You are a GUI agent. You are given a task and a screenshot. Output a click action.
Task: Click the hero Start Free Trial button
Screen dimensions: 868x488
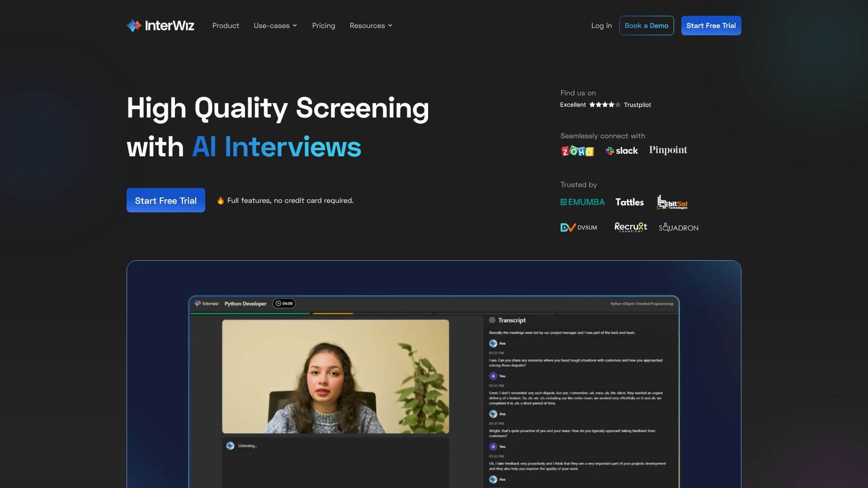(x=165, y=201)
